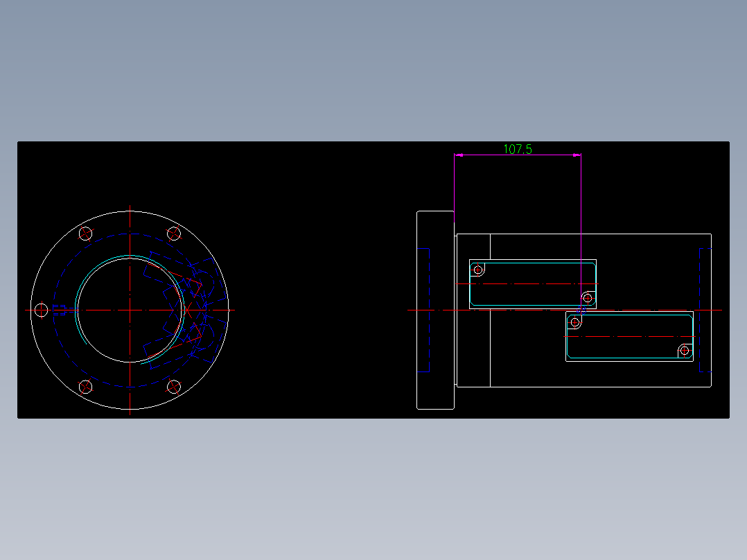This screenshot has height=560, width=747.
Task: Select the large central bore circle
Action: (x=78, y=308)
